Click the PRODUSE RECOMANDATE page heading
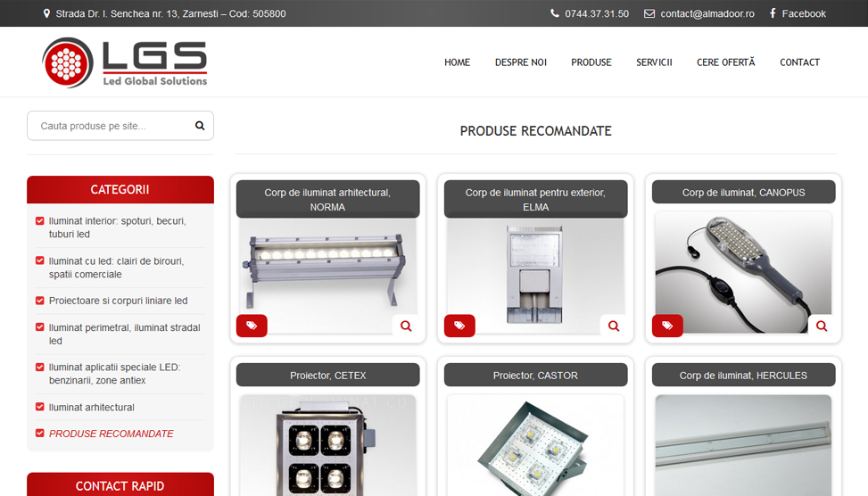The image size is (868, 496). 536,131
